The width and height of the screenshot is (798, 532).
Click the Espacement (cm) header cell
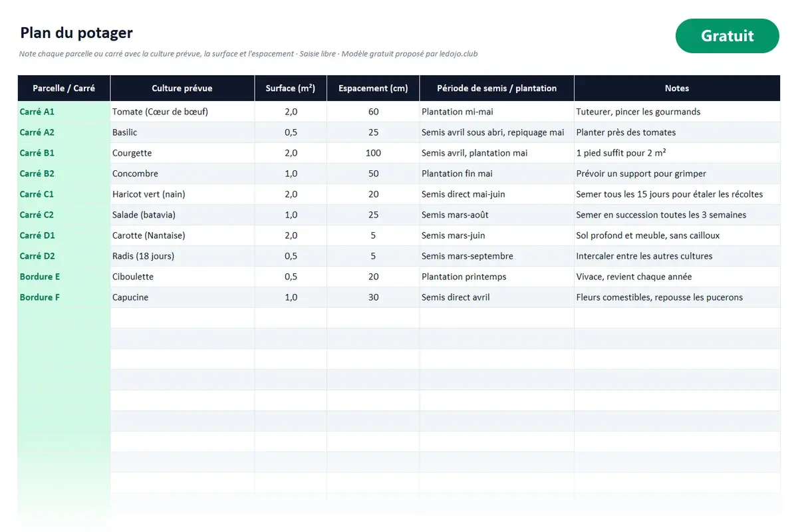coord(373,88)
